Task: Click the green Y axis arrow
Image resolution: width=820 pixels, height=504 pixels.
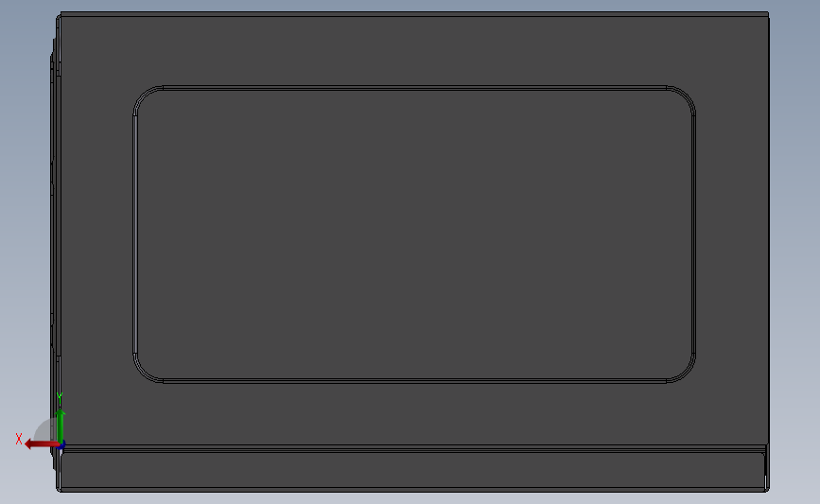Action: click(x=61, y=426)
